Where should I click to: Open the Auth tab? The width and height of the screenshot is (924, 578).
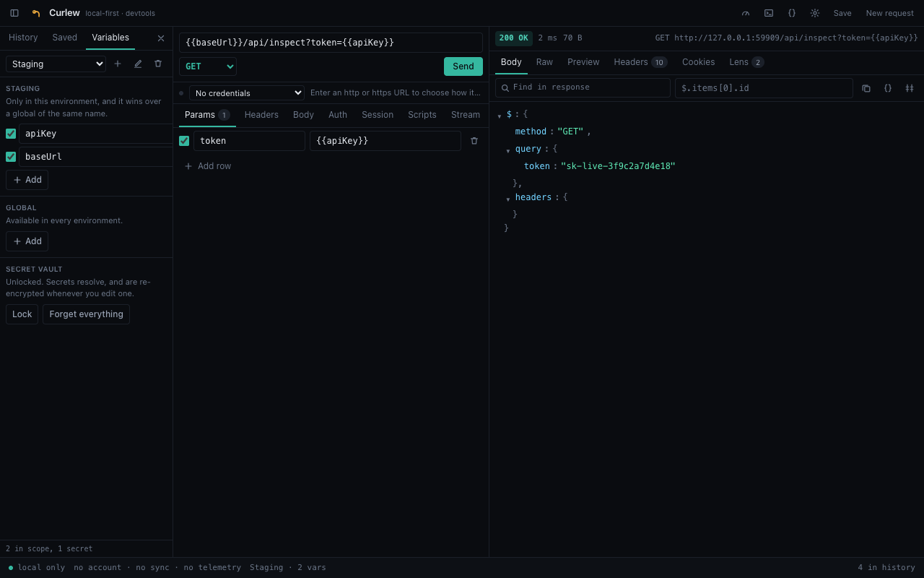pos(338,115)
